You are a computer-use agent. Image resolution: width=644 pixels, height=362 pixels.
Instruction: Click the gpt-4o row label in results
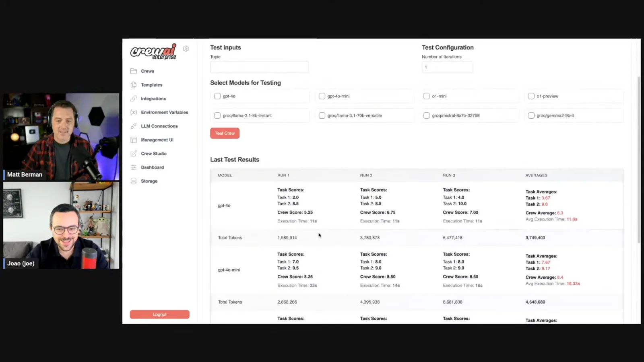pos(224,206)
